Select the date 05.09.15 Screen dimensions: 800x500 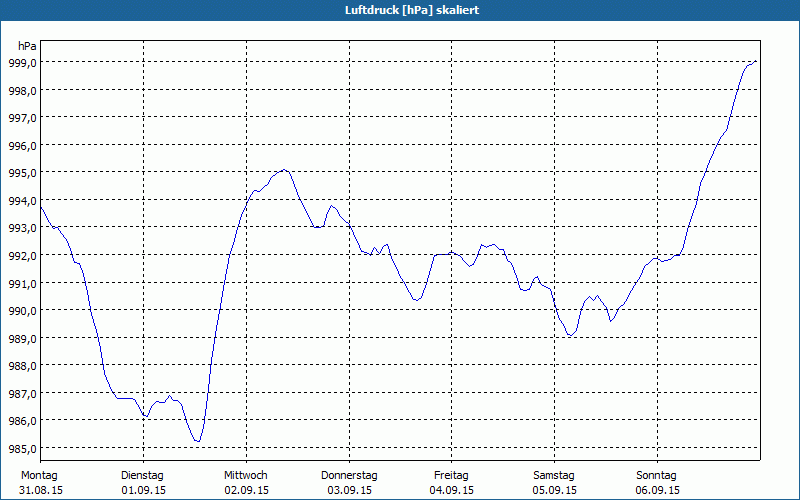click(555, 490)
